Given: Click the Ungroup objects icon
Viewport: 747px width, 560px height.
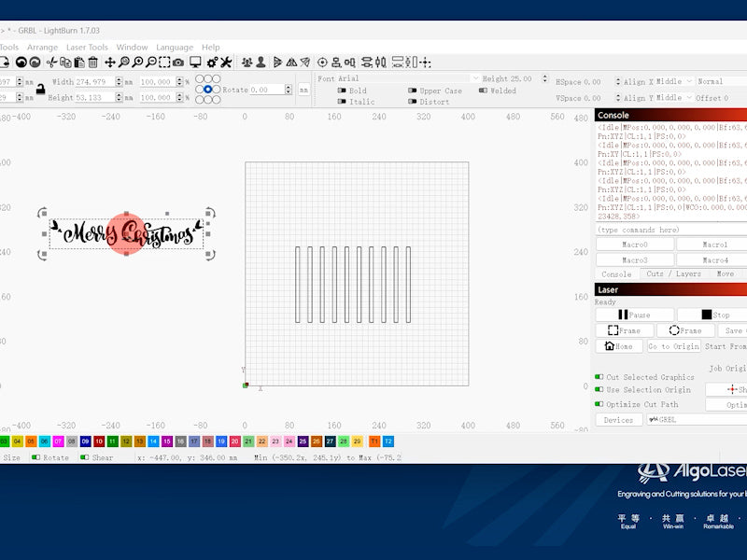Looking at the screenshot, I should 261,63.
